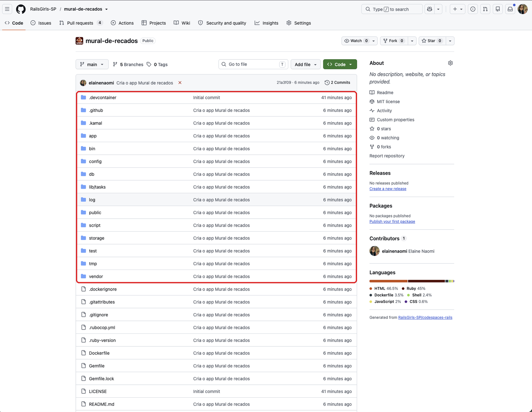Open the Gemfile file
This screenshot has height=412, width=532.
pos(97,366)
